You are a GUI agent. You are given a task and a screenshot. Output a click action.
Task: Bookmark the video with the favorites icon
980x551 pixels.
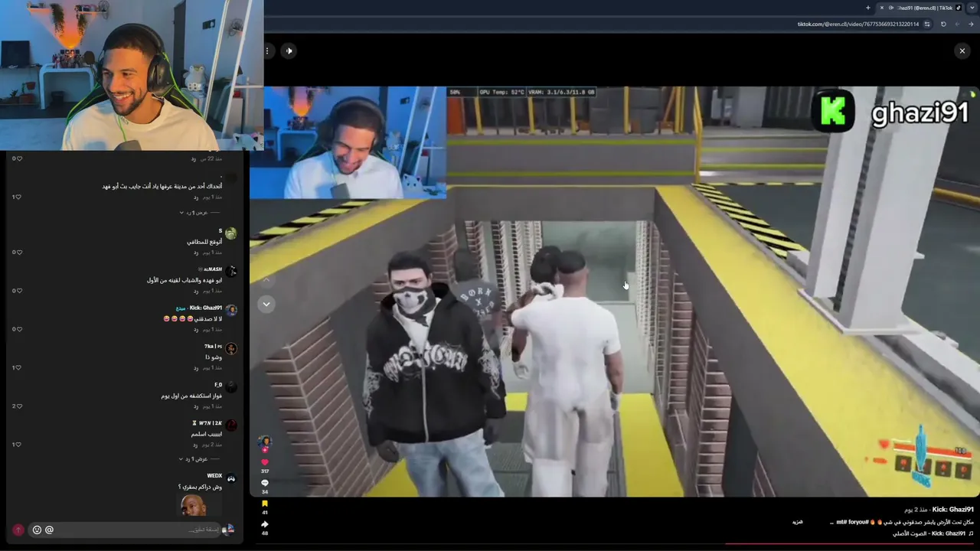[x=265, y=504]
